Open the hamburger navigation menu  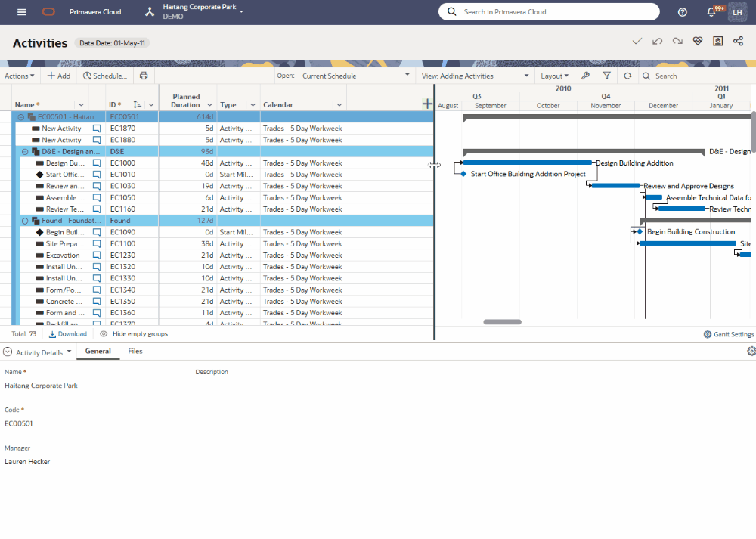[x=22, y=12]
